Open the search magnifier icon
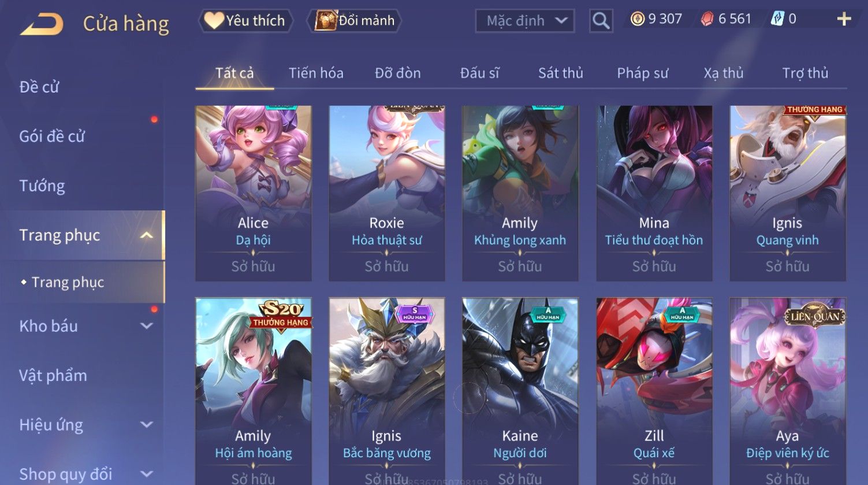Image resolution: width=868 pixels, height=485 pixels. click(601, 21)
